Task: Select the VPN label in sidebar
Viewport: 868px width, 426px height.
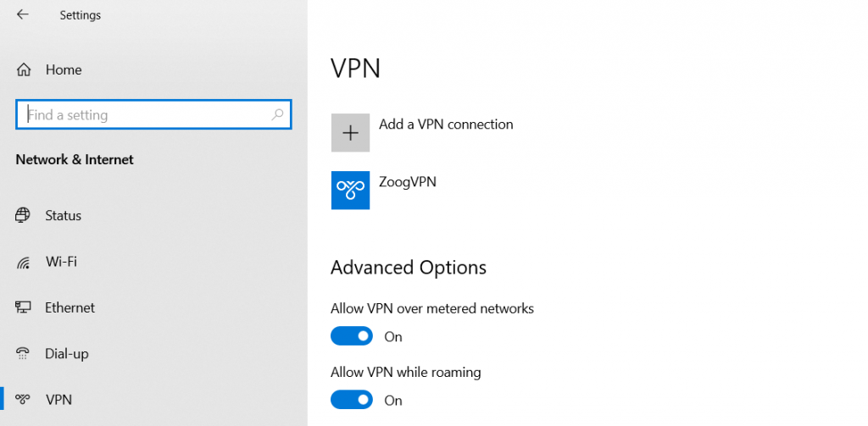Action: [x=58, y=400]
